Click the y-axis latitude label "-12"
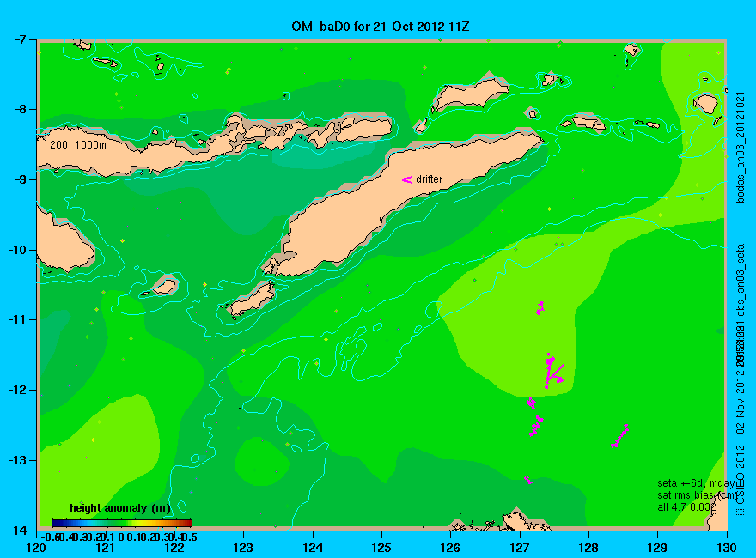756x558 pixels. pyautogui.click(x=16, y=391)
